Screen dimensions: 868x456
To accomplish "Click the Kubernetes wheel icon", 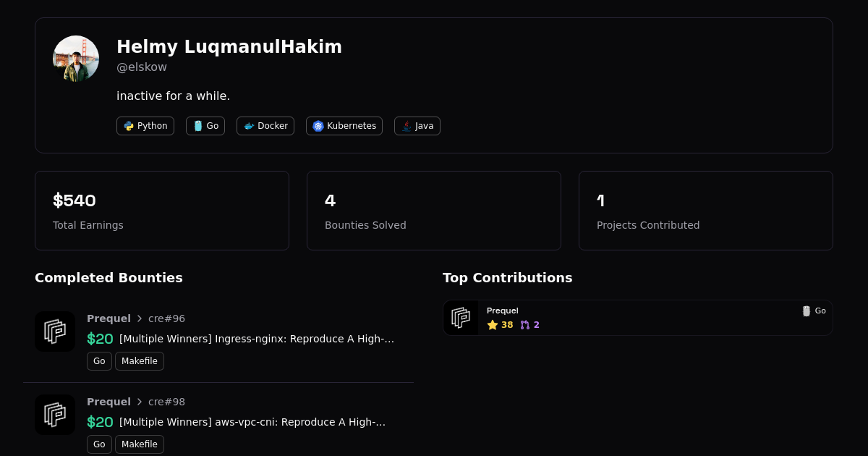I will 318,126.
